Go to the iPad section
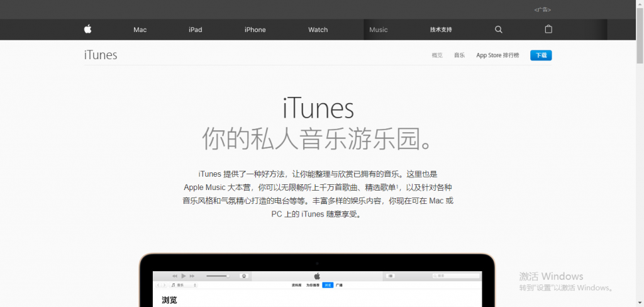Screen dimensions: 644x307 (x=196, y=30)
